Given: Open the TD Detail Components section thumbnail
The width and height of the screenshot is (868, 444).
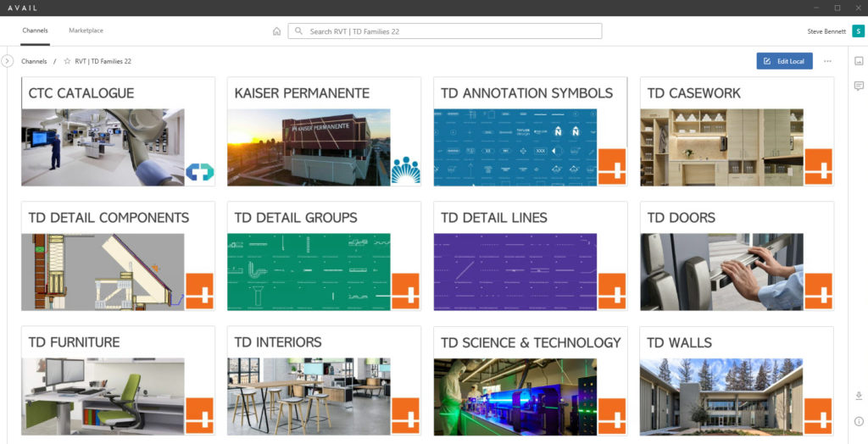Looking at the screenshot, I should [103, 272].
